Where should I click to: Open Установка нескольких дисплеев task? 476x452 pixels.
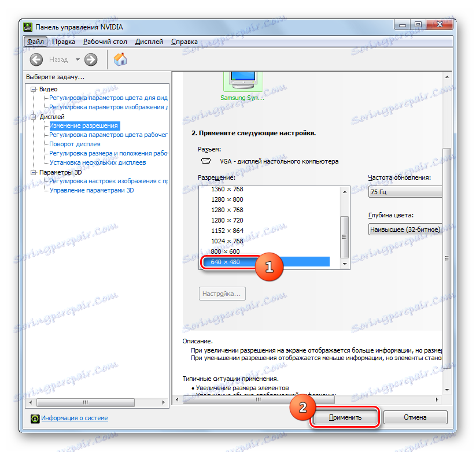98,162
